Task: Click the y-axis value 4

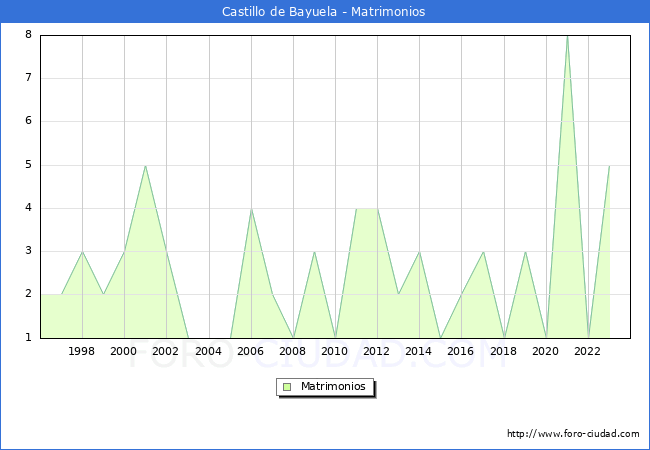Action: [x=28, y=208]
